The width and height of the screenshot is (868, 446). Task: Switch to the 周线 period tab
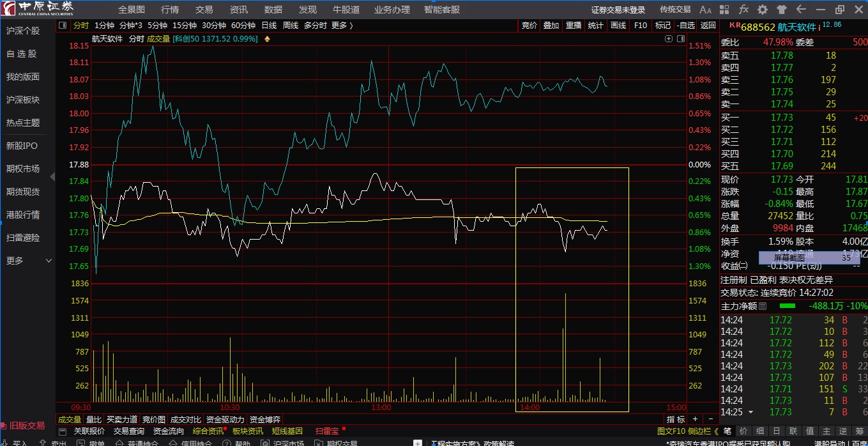[x=291, y=26]
